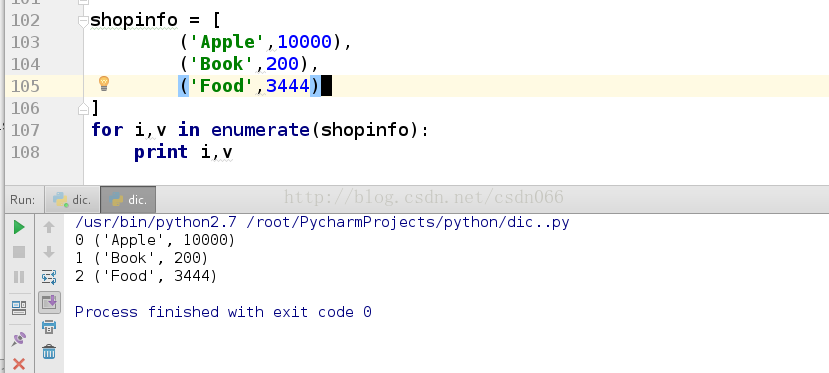Print console output with the printer icon

pyautogui.click(x=49, y=327)
